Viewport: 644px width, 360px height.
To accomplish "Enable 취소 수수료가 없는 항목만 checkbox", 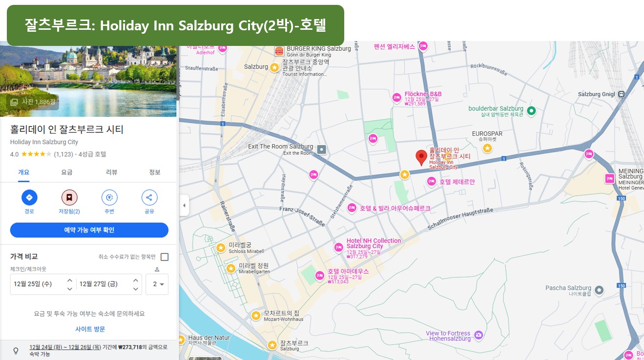I will (165, 257).
